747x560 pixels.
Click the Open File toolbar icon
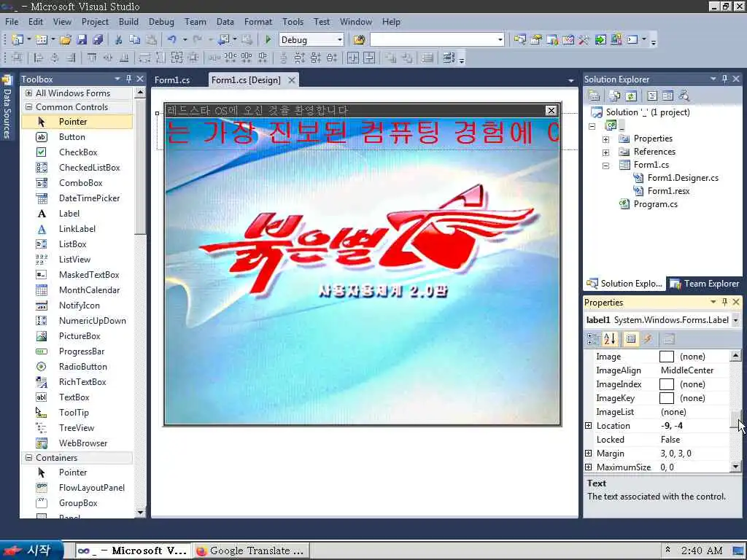tap(66, 39)
